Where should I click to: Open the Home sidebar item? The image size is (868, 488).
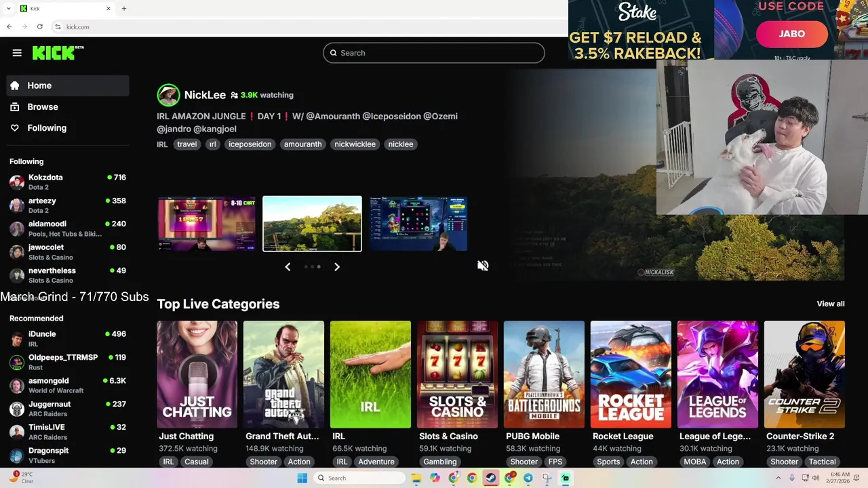click(x=68, y=85)
